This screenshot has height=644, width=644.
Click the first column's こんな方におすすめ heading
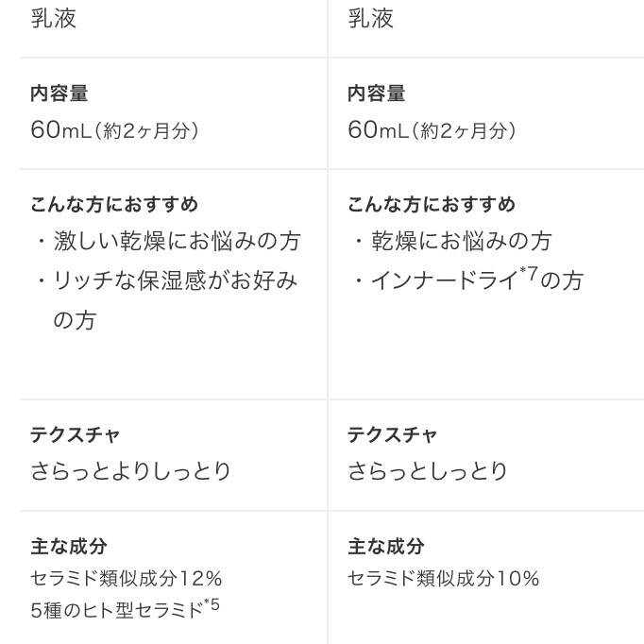pos(114,204)
